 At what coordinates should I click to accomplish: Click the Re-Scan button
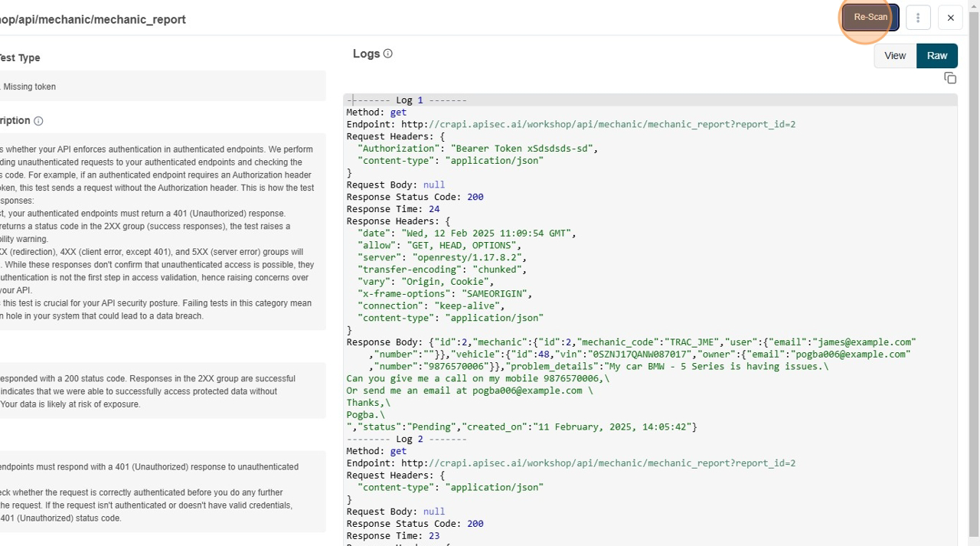tap(870, 17)
